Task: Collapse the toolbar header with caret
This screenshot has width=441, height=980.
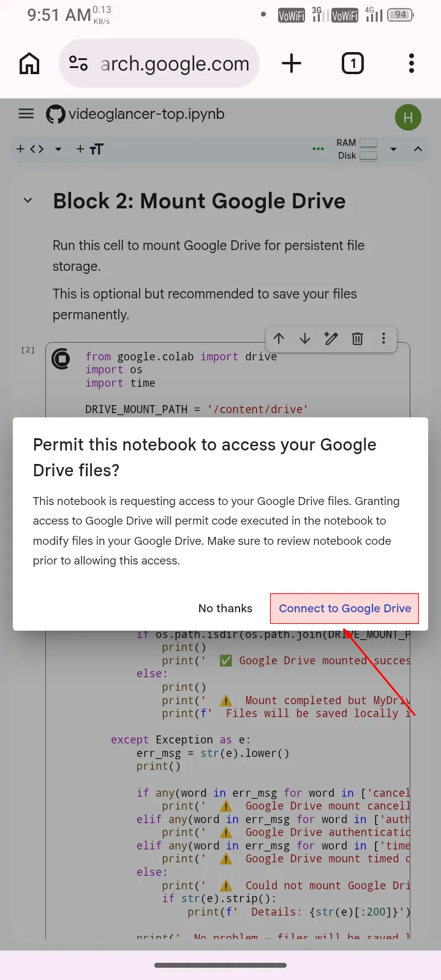Action: pos(418,149)
